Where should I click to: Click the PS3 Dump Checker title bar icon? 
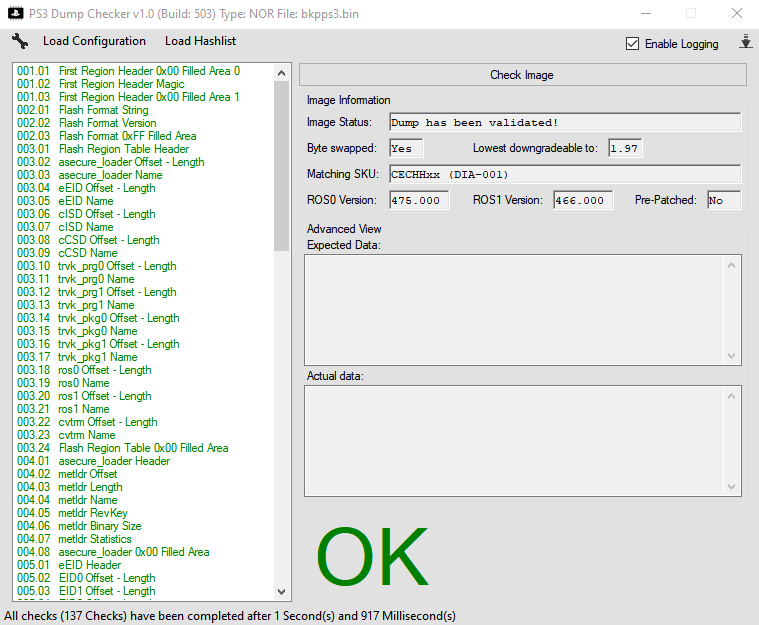point(15,14)
